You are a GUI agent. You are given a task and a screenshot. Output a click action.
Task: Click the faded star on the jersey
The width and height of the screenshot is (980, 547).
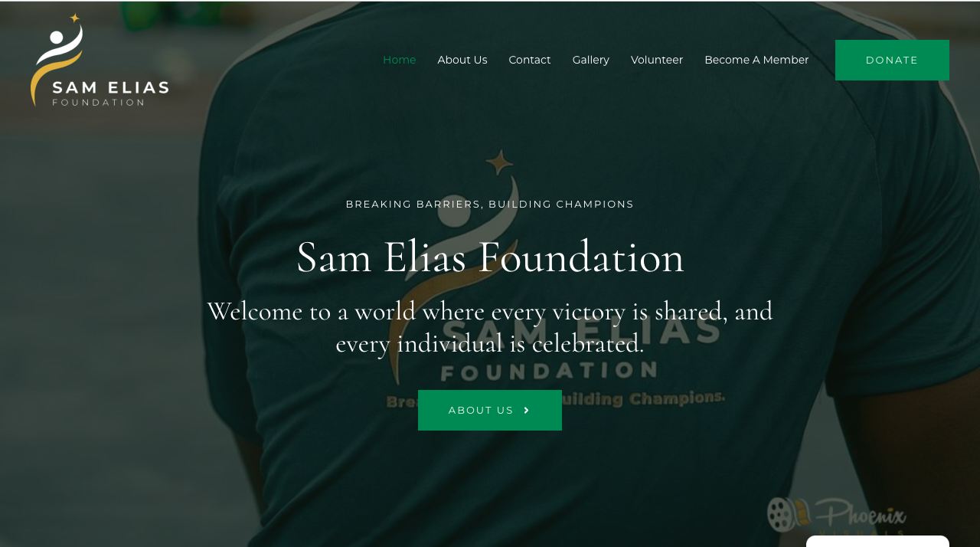click(500, 162)
